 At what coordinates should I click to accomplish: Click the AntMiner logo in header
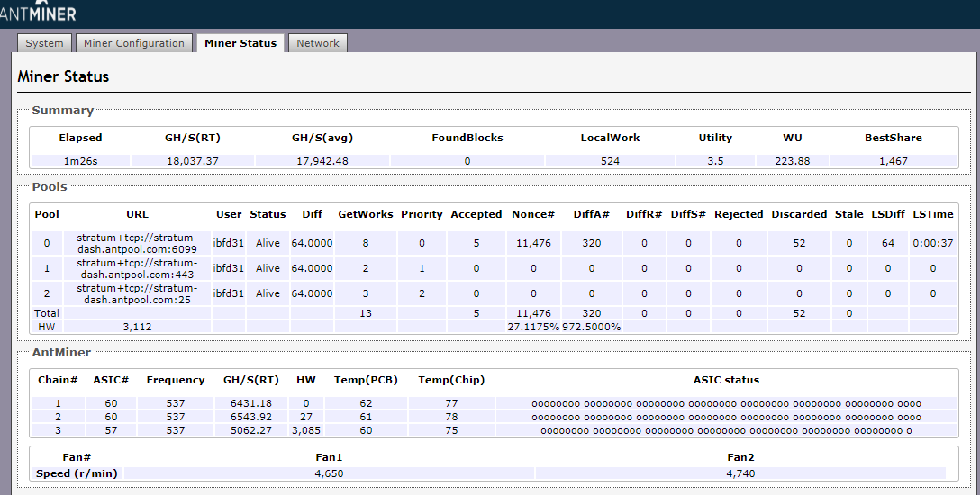[38, 12]
